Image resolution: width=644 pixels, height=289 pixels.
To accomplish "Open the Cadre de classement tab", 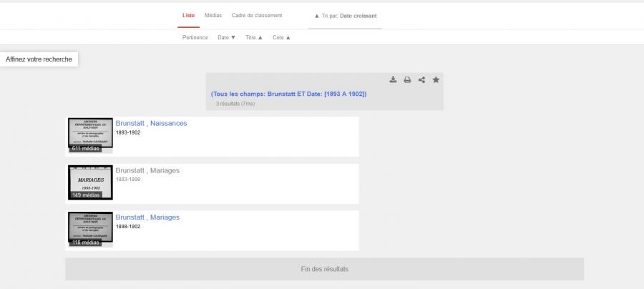I will 257,16.
